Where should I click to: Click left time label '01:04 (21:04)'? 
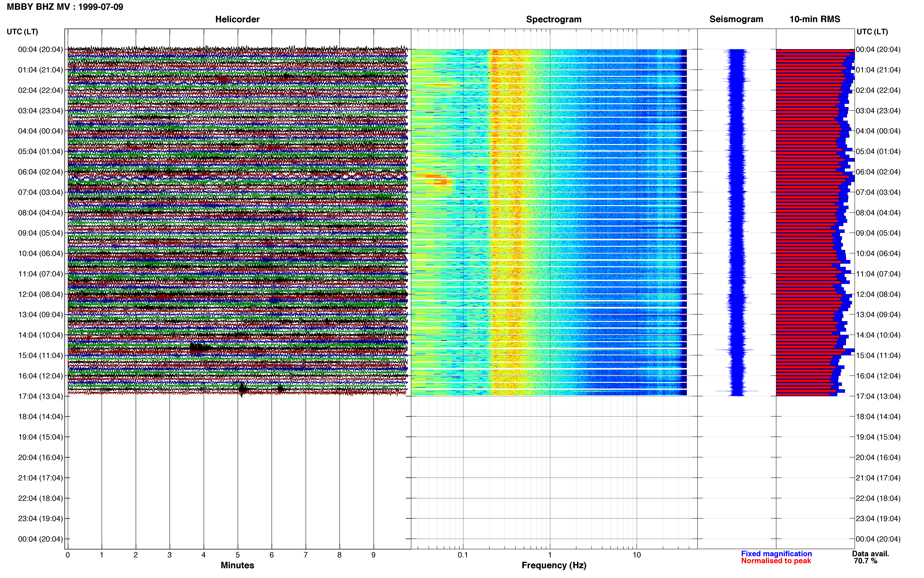click(x=40, y=70)
